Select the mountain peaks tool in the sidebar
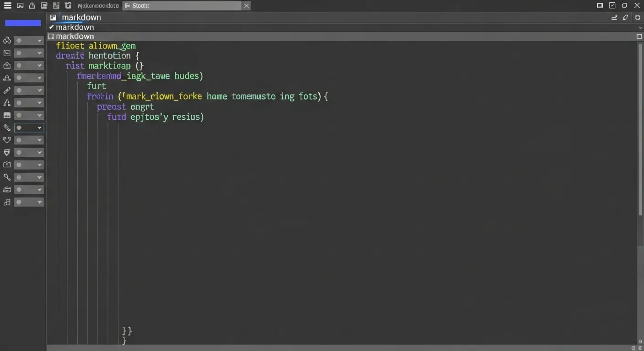This screenshot has height=351, width=644. (7, 78)
